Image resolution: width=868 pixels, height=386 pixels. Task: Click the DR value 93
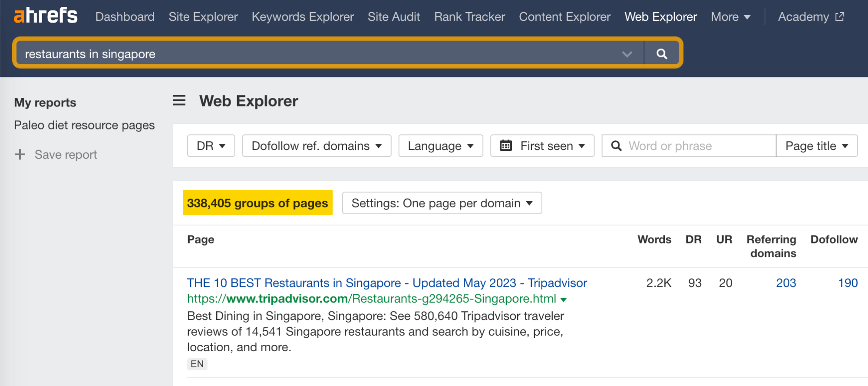[x=695, y=283]
